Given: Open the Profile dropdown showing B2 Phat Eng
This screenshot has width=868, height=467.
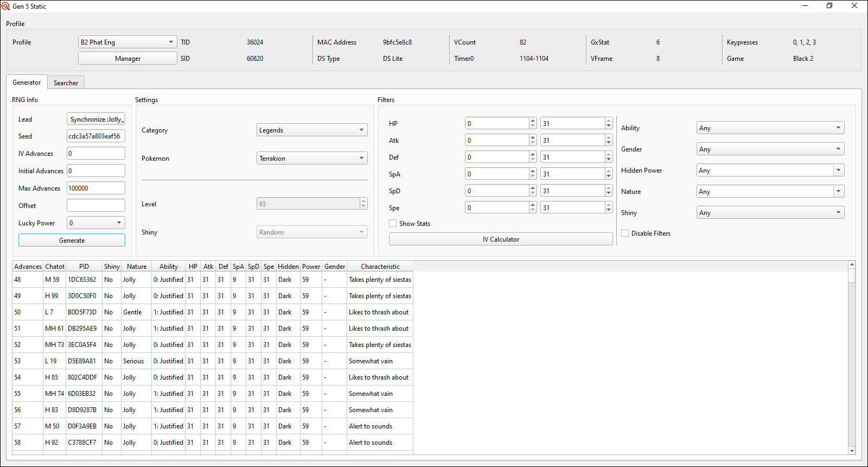Looking at the screenshot, I should point(127,42).
